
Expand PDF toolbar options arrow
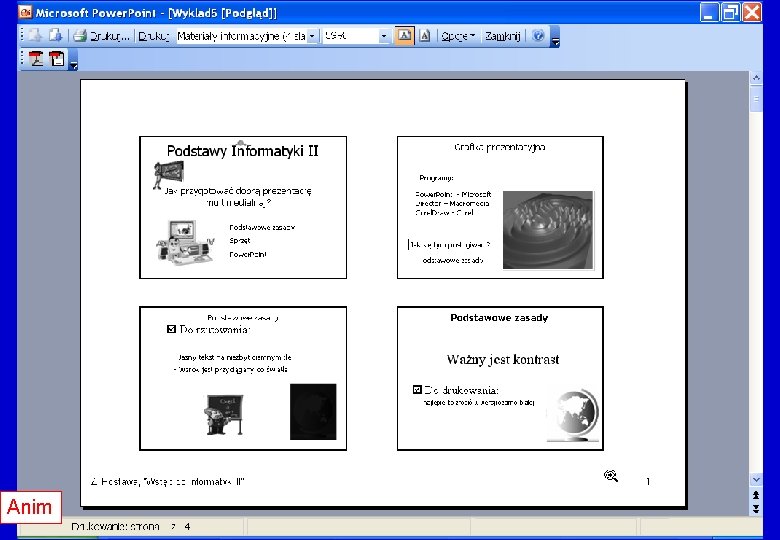click(x=73, y=60)
